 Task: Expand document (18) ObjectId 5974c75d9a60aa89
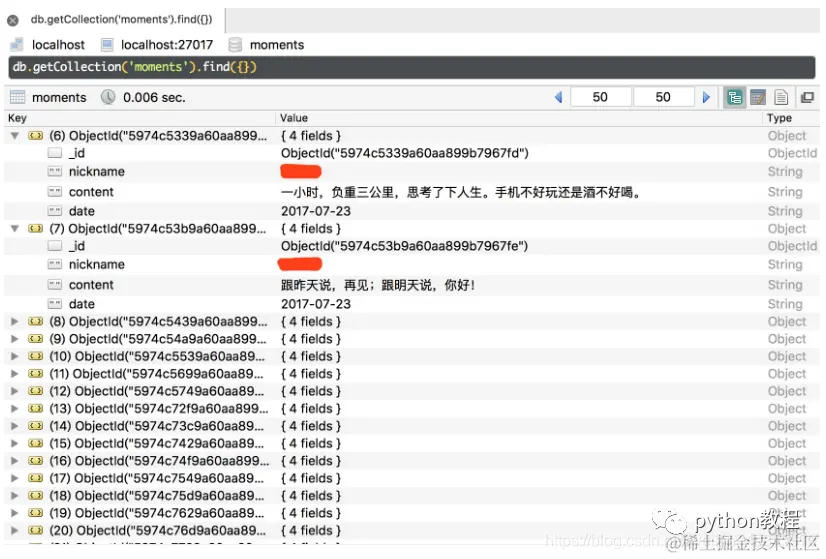(15, 495)
